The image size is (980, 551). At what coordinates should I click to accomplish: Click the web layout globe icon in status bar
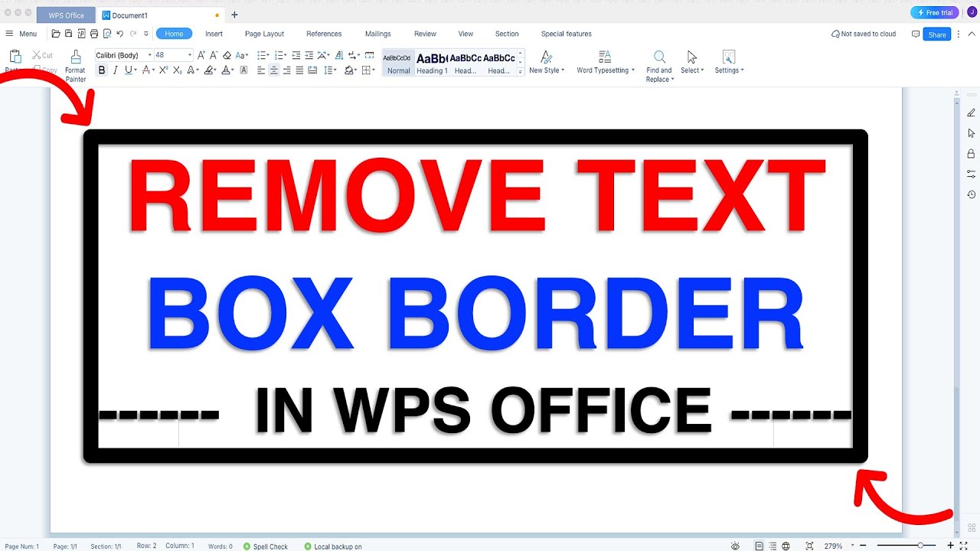coord(786,546)
